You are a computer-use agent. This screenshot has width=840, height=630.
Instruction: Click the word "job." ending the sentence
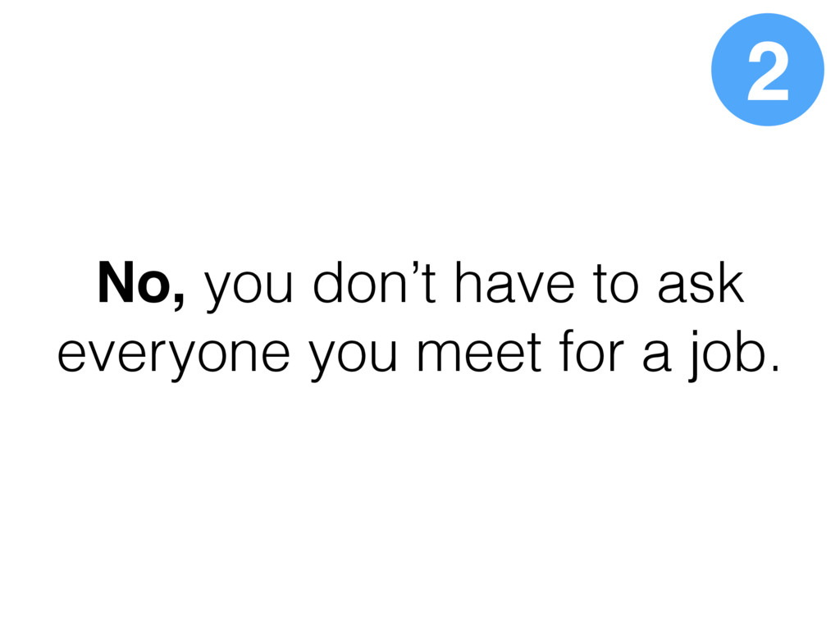point(733,355)
